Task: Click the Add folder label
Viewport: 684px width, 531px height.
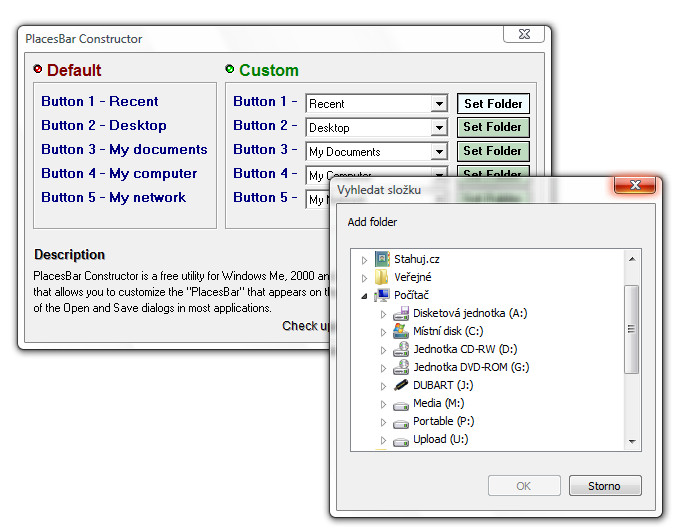Action: pyautogui.click(x=372, y=222)
